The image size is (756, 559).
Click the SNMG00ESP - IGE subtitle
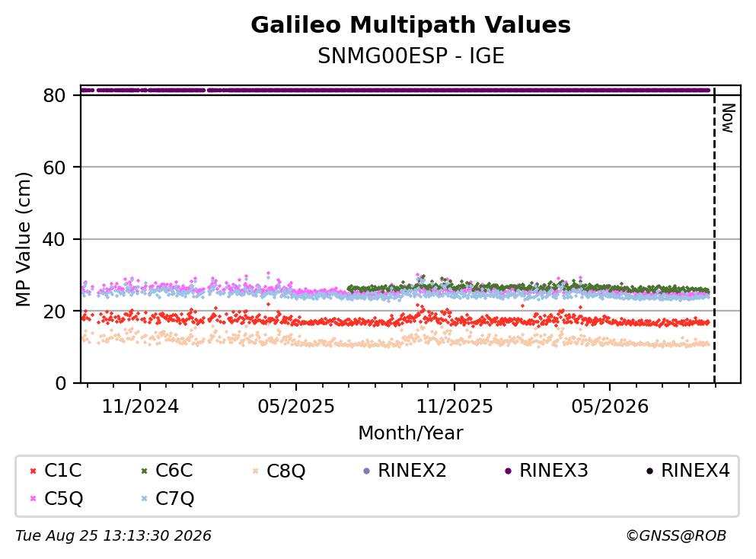point(411,56)
